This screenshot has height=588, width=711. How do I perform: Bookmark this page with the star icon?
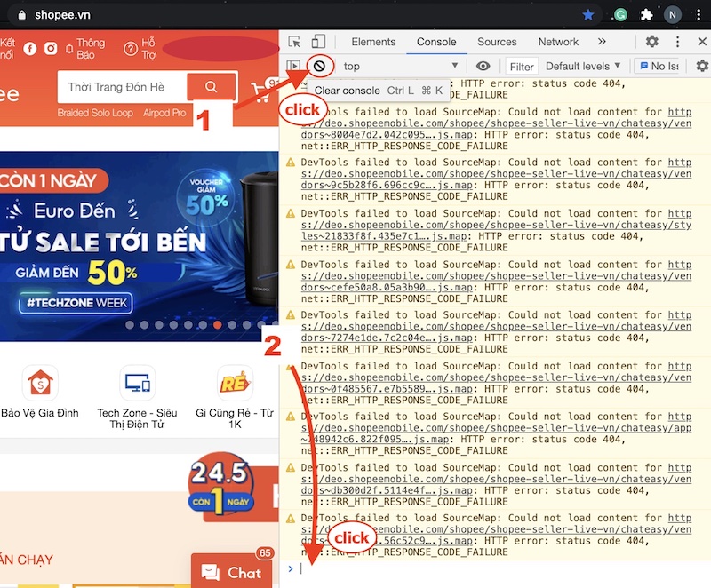click(588, 15)
